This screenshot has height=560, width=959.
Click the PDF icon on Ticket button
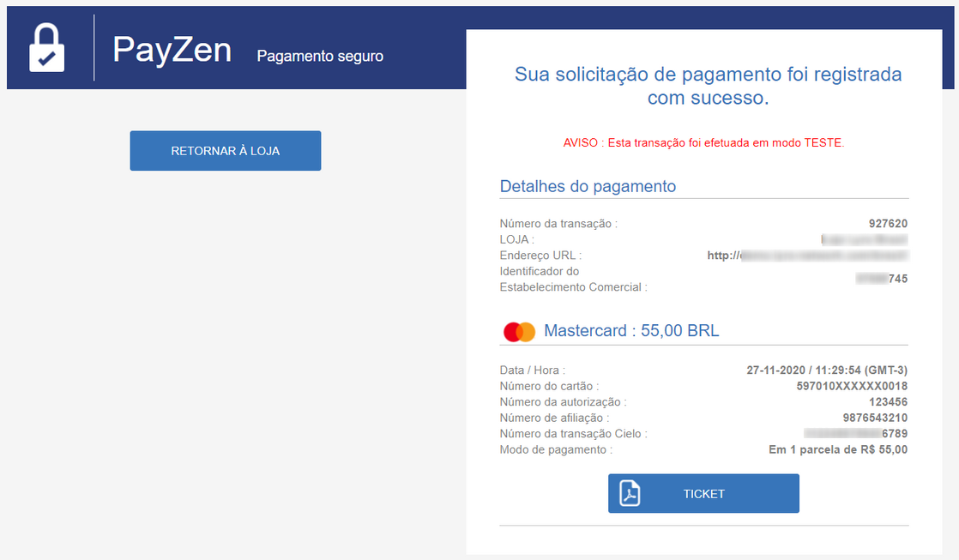pos(630,493)
